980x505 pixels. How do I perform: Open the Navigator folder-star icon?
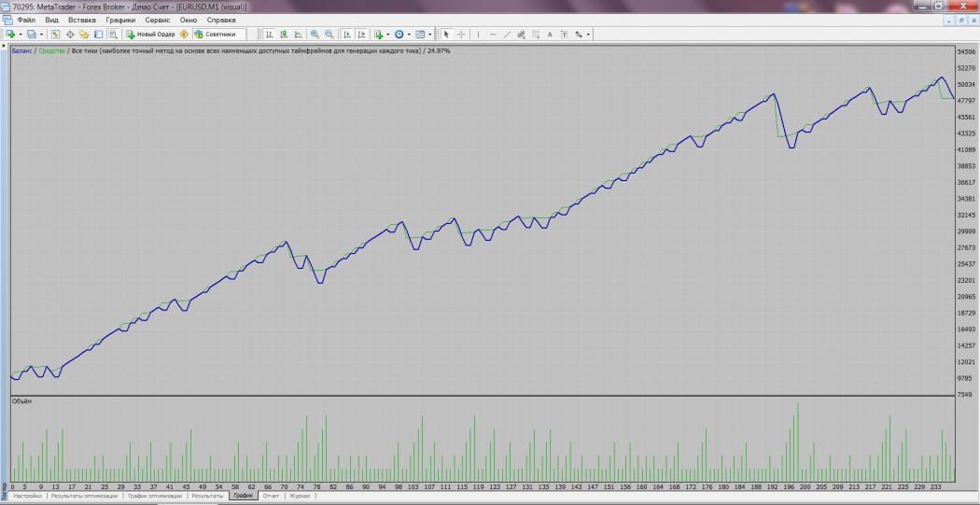point(84,34)
